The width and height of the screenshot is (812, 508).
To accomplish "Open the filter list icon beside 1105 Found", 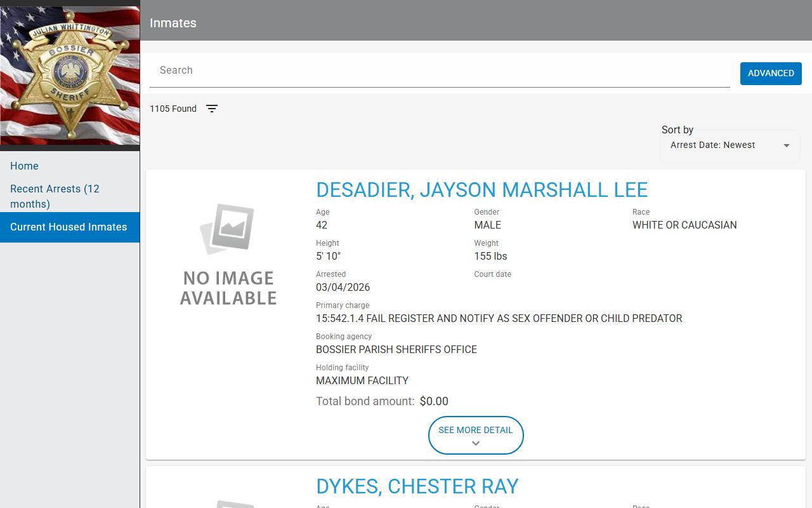I will pyautogui.click(x=212, y=109).
